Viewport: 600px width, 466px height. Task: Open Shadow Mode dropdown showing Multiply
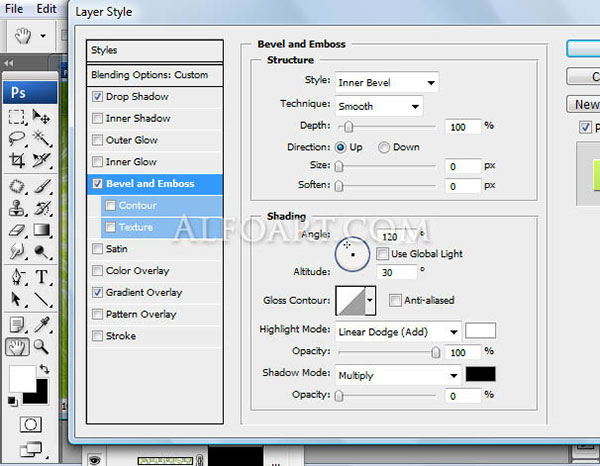pos(398,375)
